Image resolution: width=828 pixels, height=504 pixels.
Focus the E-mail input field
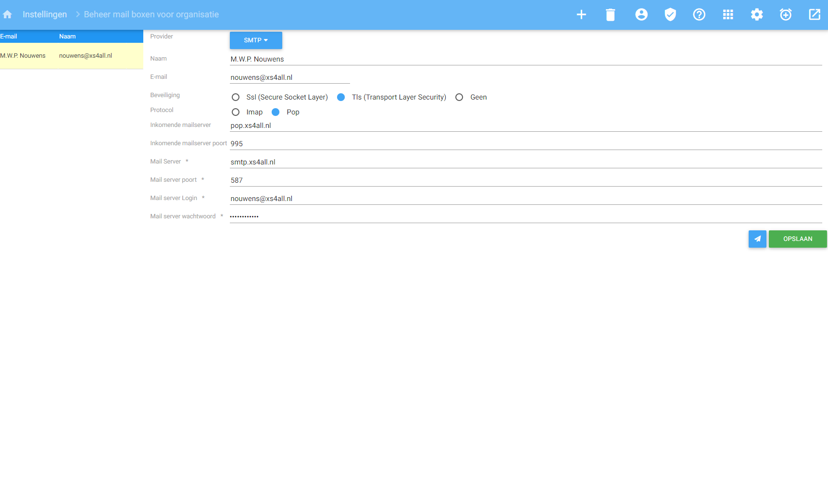click(x=290, y=77)
